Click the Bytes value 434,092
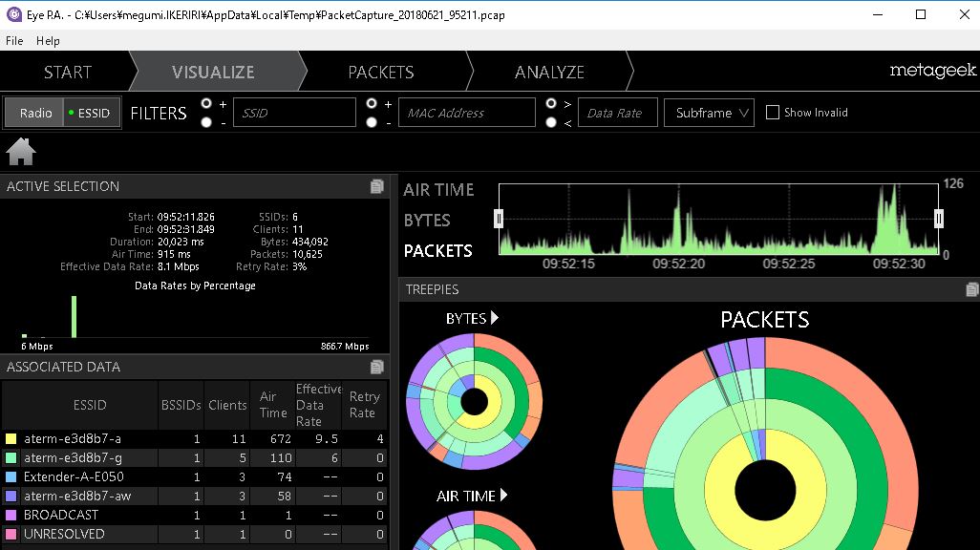 [310, 242]
